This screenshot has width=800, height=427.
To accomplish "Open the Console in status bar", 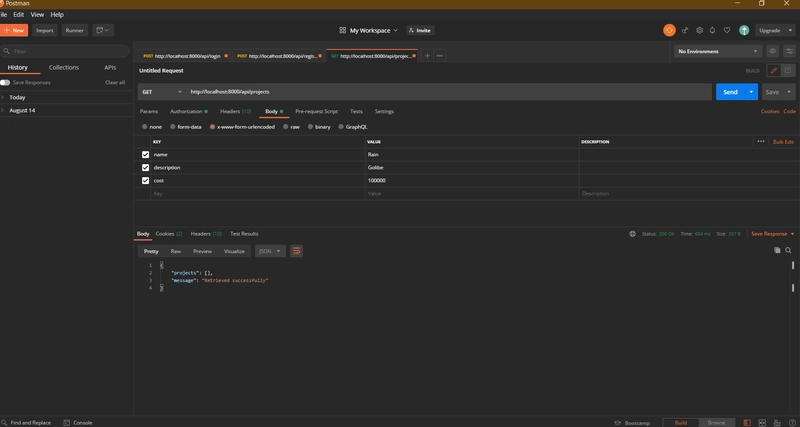I will click(78, 422).
